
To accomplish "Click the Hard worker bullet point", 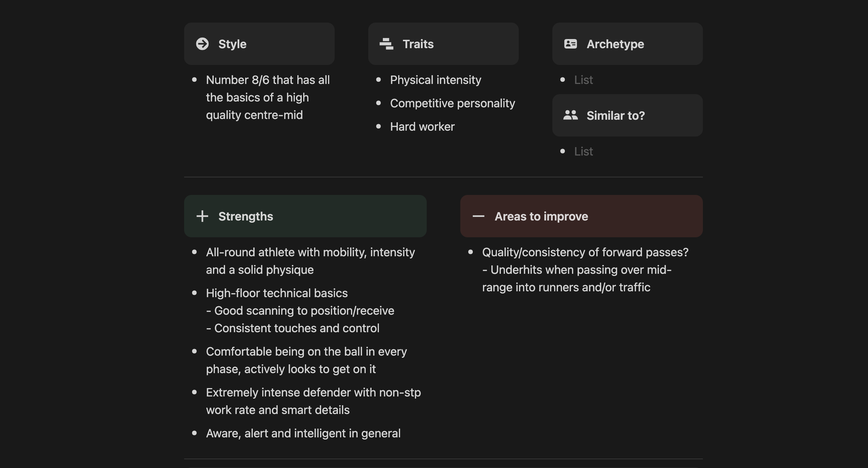I will [x=422, y=126].
